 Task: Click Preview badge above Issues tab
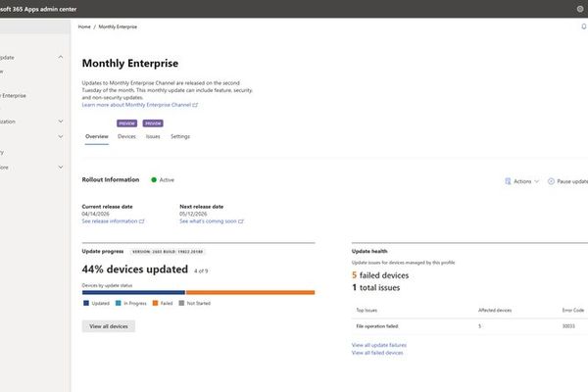click(153, 123)
